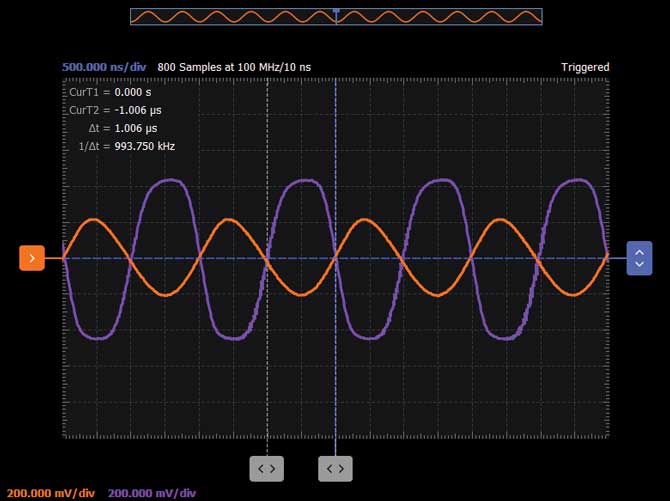Open the 500.000 ns/div timebase setting
The width and height of the screenshot is (670, 501).
coord(106,67)
